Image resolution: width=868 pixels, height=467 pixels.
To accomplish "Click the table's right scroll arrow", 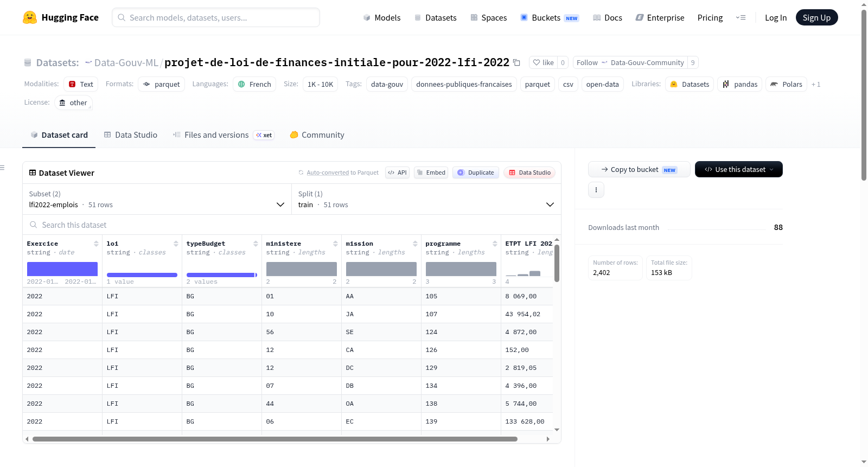I will click(548, 439).
